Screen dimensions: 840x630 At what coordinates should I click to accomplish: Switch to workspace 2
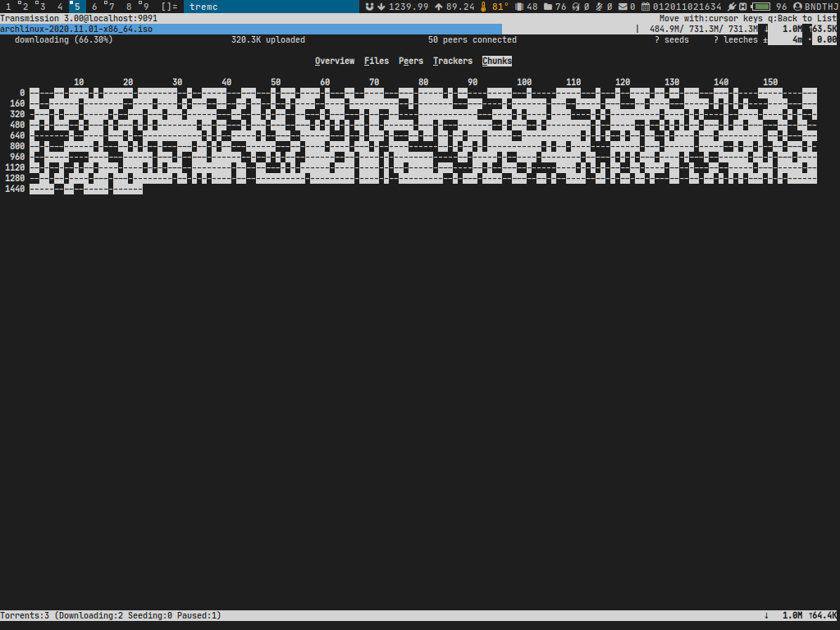point(25,7)
